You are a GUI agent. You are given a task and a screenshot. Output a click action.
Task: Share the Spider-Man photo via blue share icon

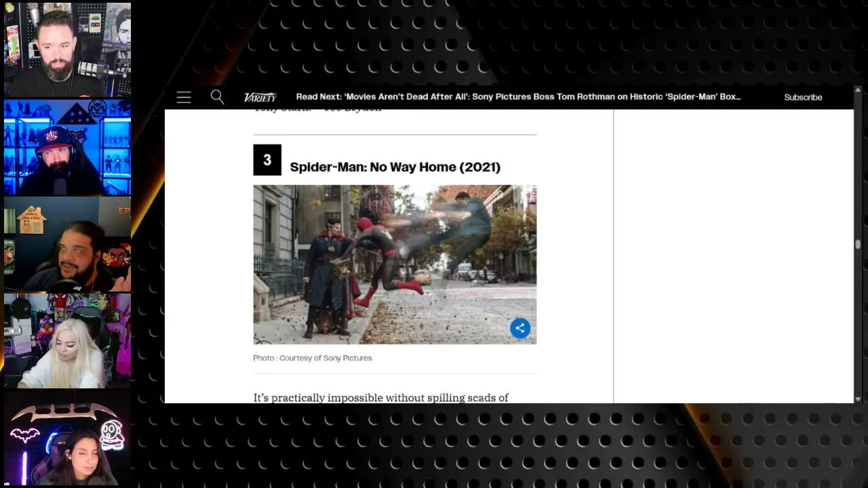[x=520, y=328]
